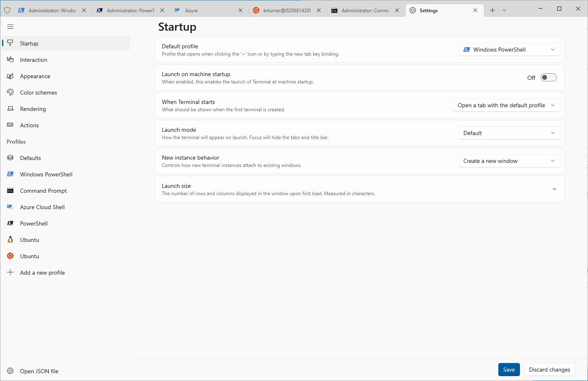Open the Launch mode dropdown
The width and height of the screenshot is (588, 381).
coord(509,133)
